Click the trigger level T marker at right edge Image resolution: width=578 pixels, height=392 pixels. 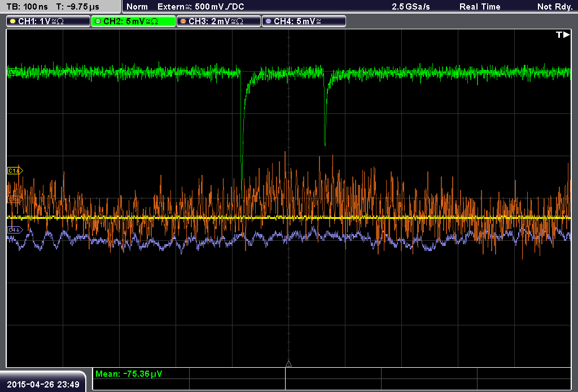coord(563,34)
